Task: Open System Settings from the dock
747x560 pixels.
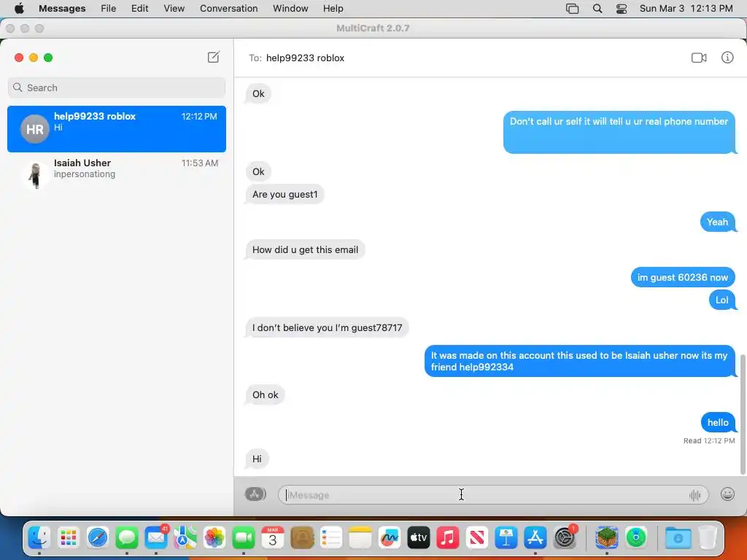Action: pyautogui.click(x=565, y=537)
